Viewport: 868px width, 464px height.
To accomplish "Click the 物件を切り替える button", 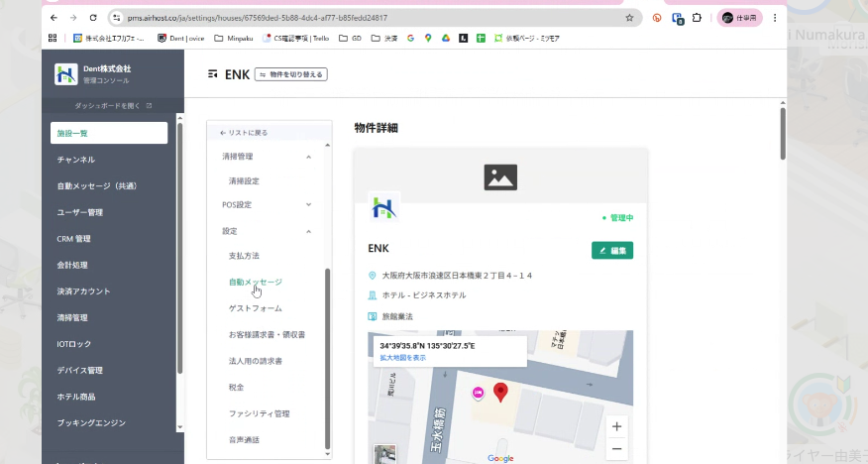I will pyautogui.click(x=290, y=74).
